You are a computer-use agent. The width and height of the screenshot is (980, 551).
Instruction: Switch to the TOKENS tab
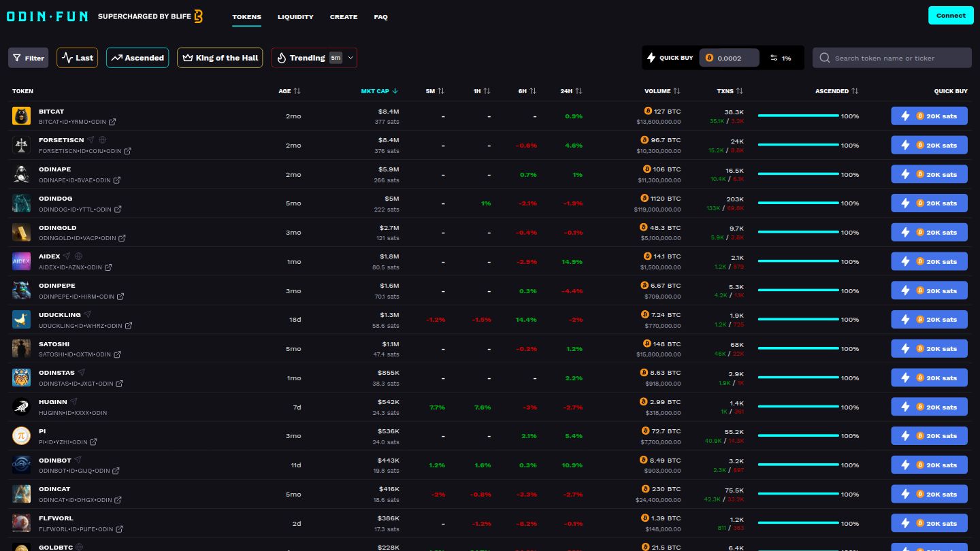(246, 17)
